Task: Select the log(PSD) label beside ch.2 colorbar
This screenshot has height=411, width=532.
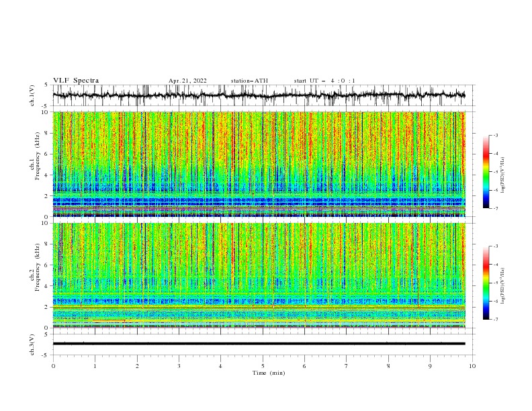Action: (502, 286)
